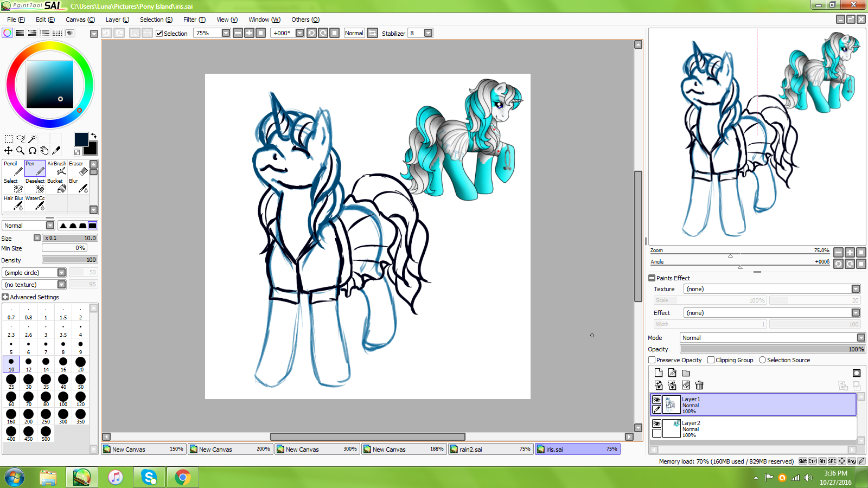Select the Bucket fill tool
868x488 pixels.
pos(56,185)
